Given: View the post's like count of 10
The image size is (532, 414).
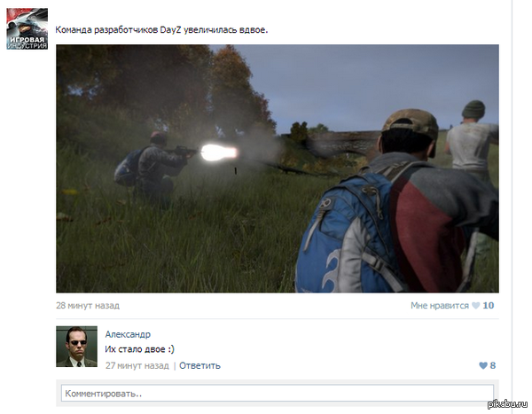Looking at the screenshot, I should tap(489, 305).
